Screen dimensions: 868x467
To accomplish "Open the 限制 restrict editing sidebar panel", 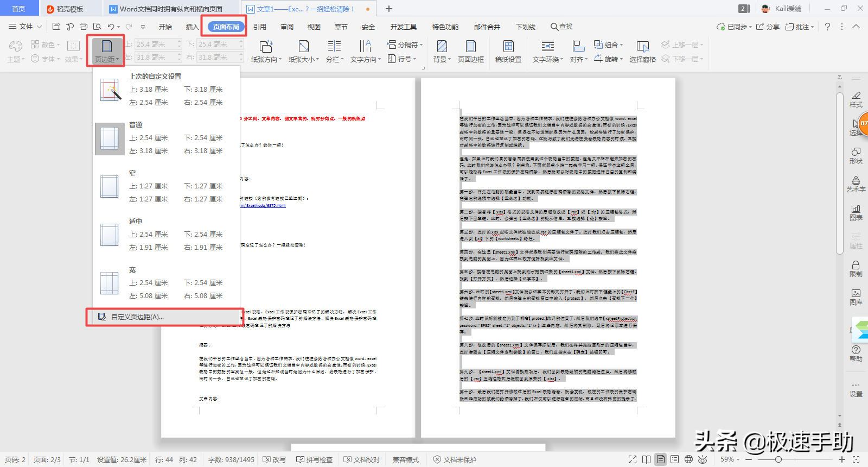I will pyautogui.click(x=856, y=269).
